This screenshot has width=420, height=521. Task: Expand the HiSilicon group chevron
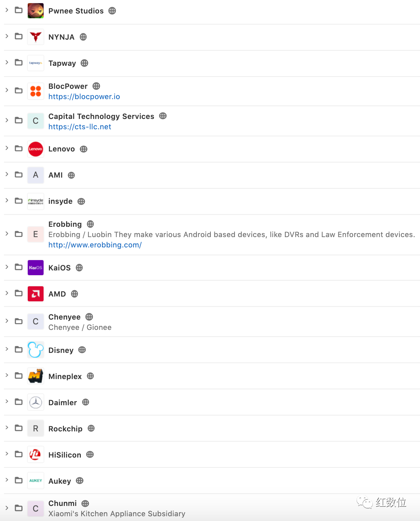tap(7, 454)
